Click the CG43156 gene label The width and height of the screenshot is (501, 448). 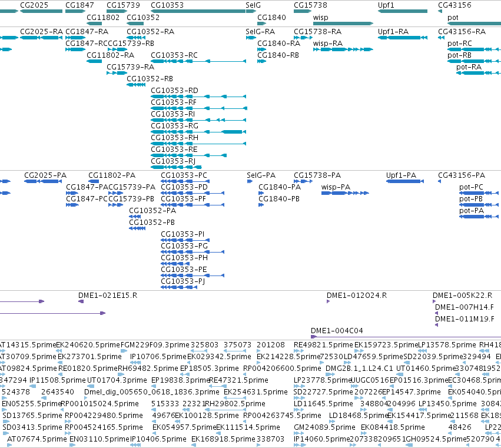454,5
